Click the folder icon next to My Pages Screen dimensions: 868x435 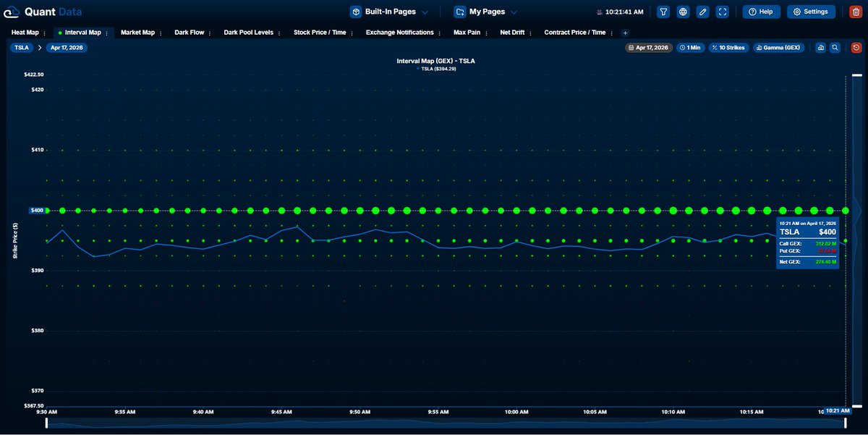pos(460,12)
